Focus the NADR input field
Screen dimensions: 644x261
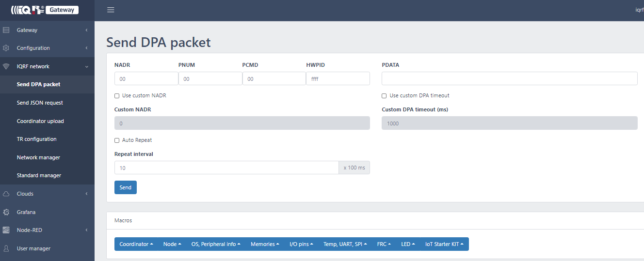(146, 78)
